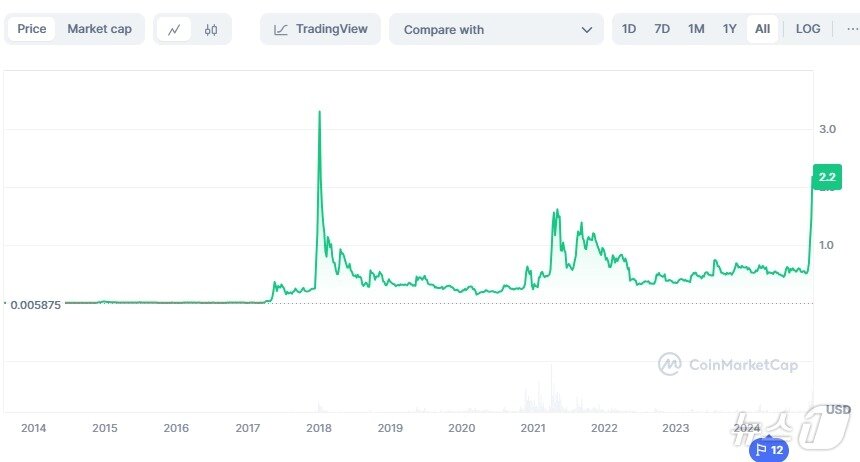Click the green 2.2 current price tag
This screenshot has height=462, width=860.
click(826, 177)
